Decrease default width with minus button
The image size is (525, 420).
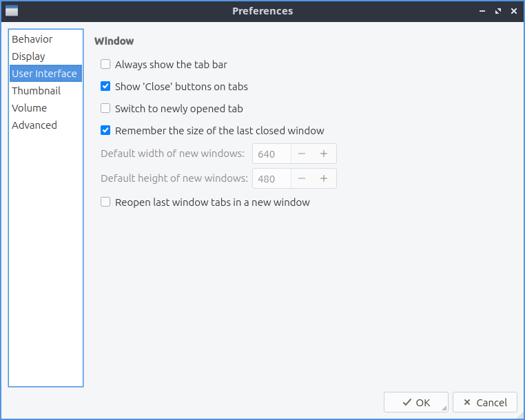(x=302, y=154)
